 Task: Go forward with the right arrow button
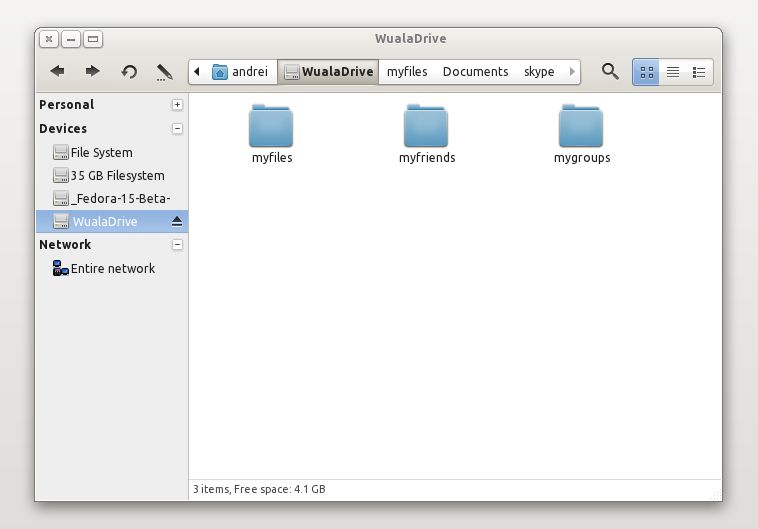[x=92, y=72]
